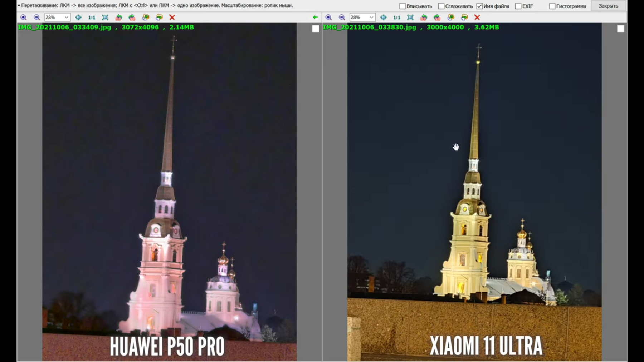Turn on the Гистограмма checkbox
Viewport: 644px width, 362px height.
[x=552, y=6]
